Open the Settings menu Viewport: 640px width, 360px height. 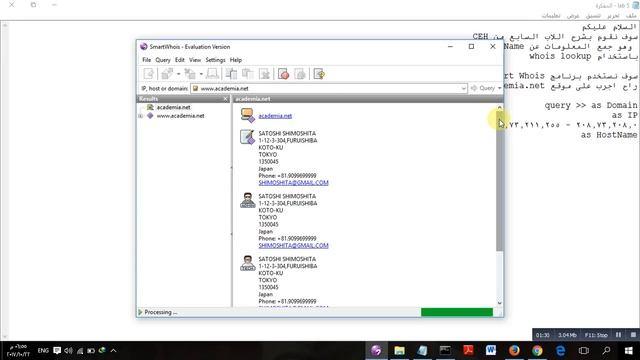pyautogui.click(x=215, y=60)
